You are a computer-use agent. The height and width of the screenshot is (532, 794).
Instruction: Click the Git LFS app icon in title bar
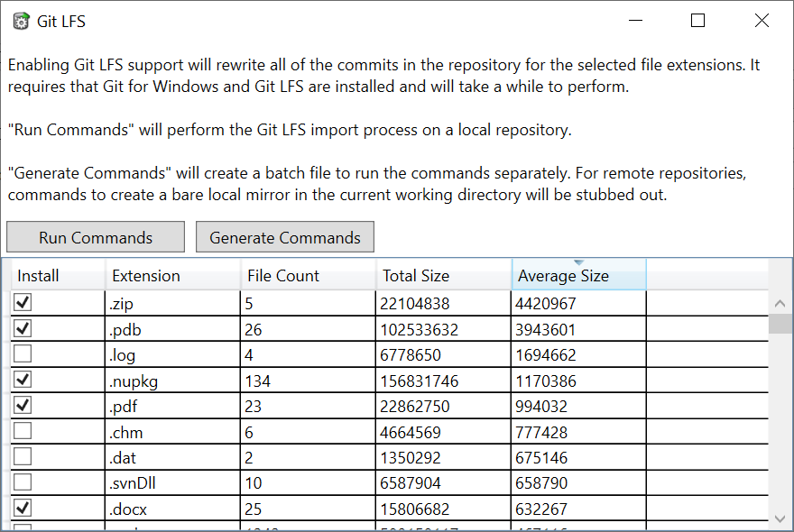point(22,22)
